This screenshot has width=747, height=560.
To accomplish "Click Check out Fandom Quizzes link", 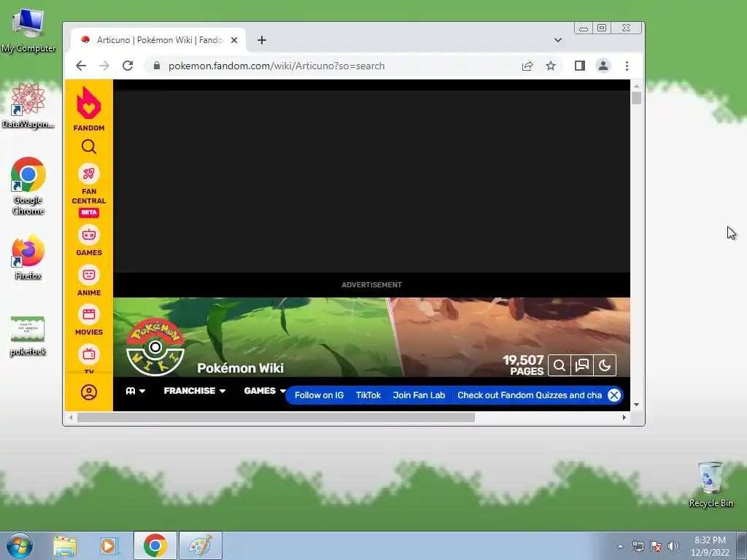I will click(x=530, y=395).
